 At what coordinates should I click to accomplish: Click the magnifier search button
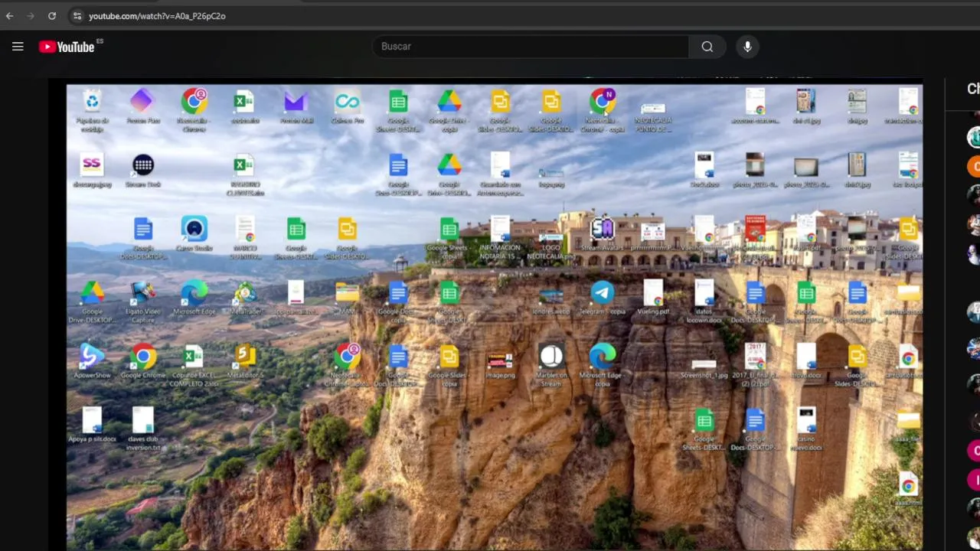pyautogui.click(x=707, y=47)
